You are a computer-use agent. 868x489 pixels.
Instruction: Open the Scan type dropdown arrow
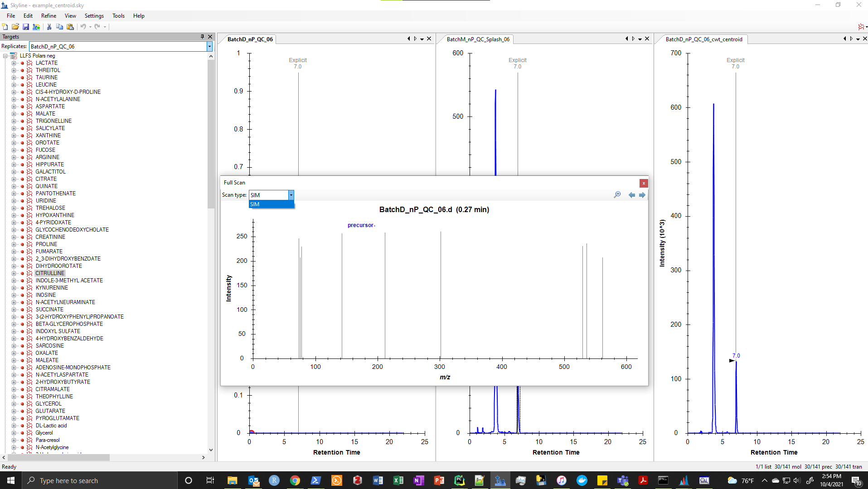pos(291,195)
